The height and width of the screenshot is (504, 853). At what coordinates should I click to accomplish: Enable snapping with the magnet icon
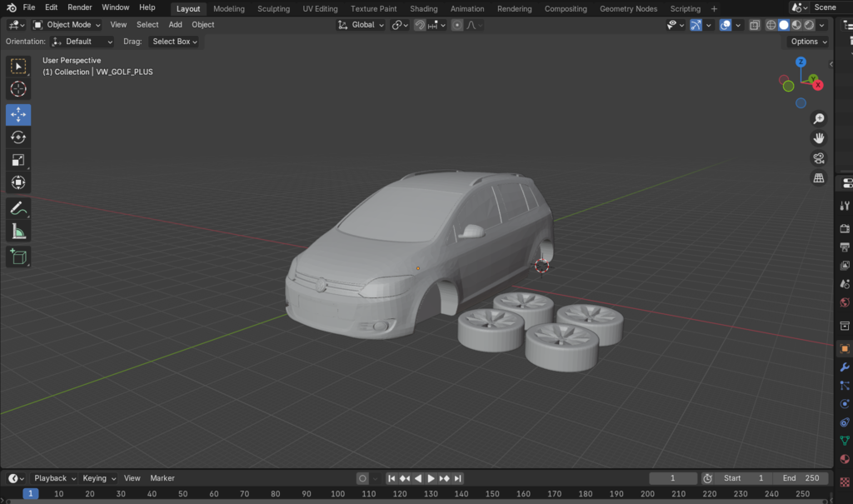coord(419,25)
